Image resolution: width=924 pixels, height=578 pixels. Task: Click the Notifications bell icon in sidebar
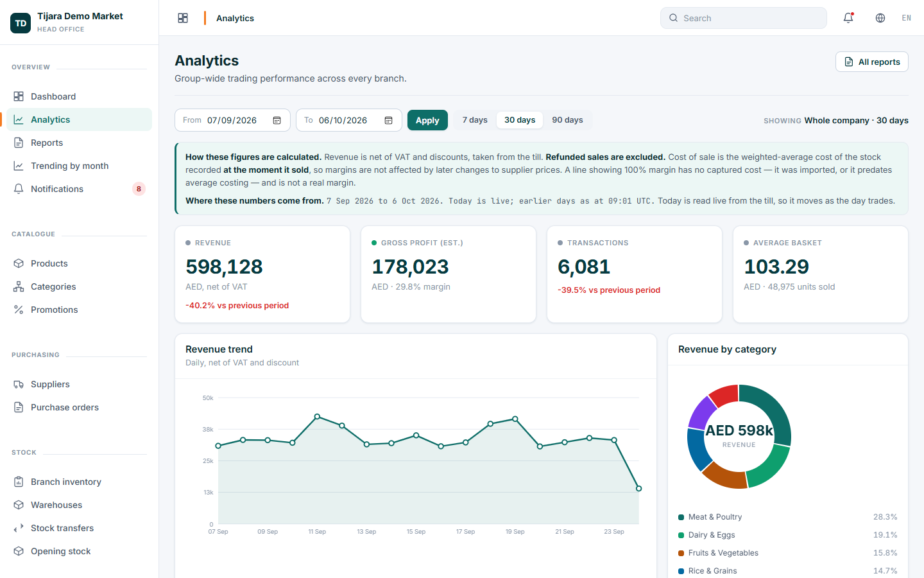point(19,189)
